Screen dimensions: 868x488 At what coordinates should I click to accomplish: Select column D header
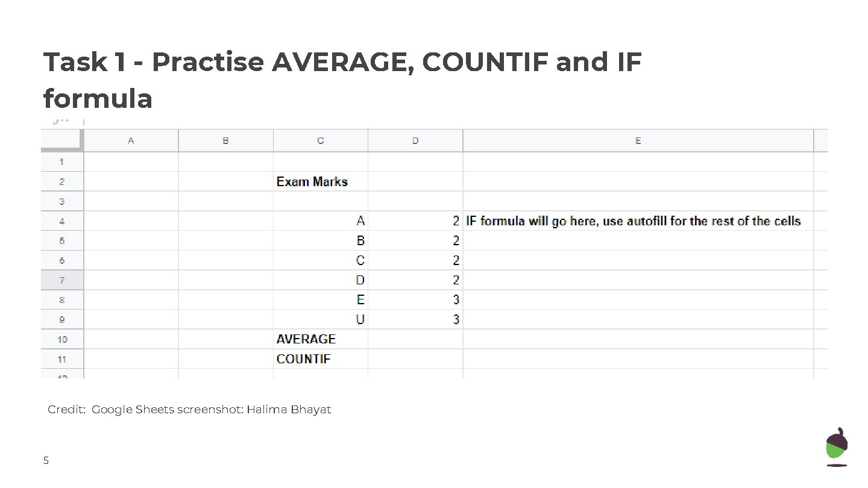[415, 141]
